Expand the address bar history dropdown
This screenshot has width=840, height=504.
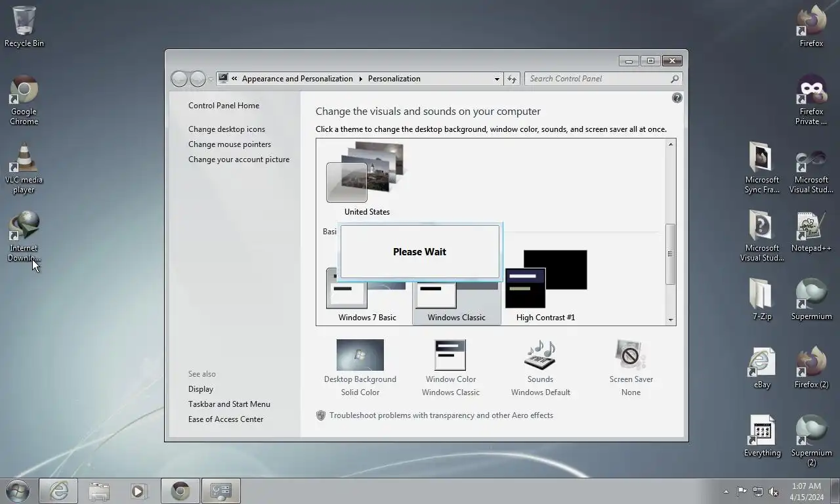click(x=497, y=79)
